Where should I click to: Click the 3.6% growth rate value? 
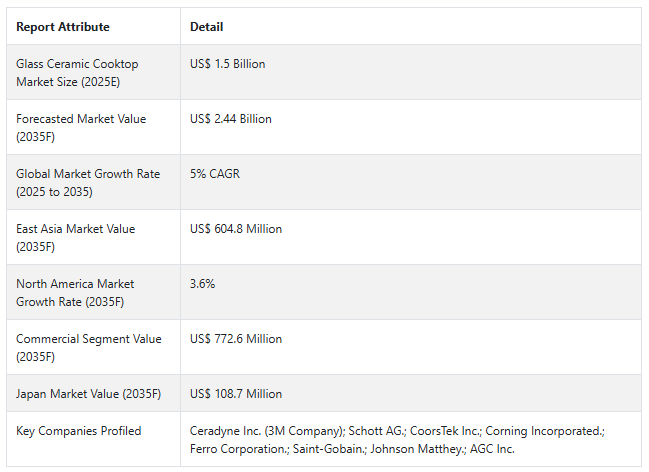(x=203, y=284)
